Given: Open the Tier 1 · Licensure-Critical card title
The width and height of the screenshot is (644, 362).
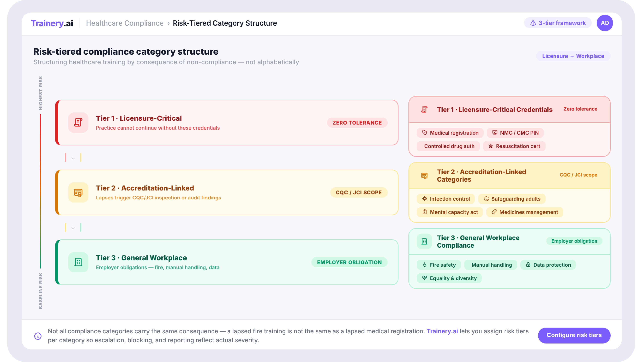Looking at the screenshot, I should pyautogui.click(x=139, y=118).
